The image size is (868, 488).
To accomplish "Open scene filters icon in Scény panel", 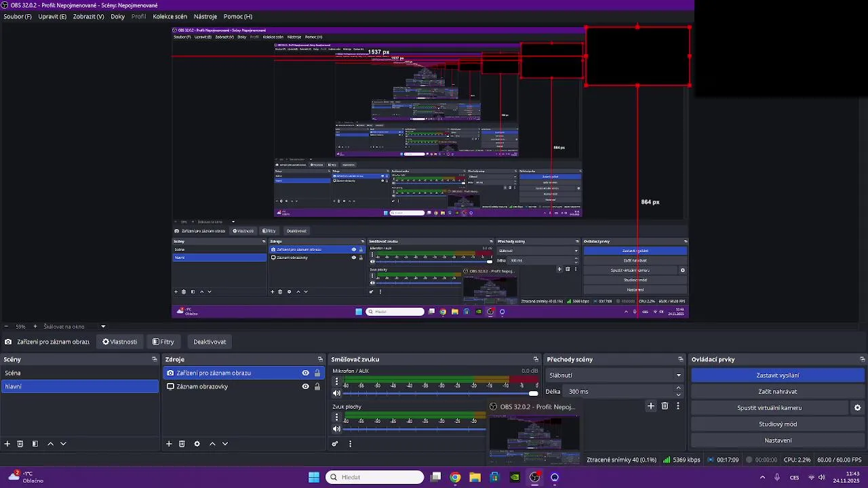I will pos(35,444).
